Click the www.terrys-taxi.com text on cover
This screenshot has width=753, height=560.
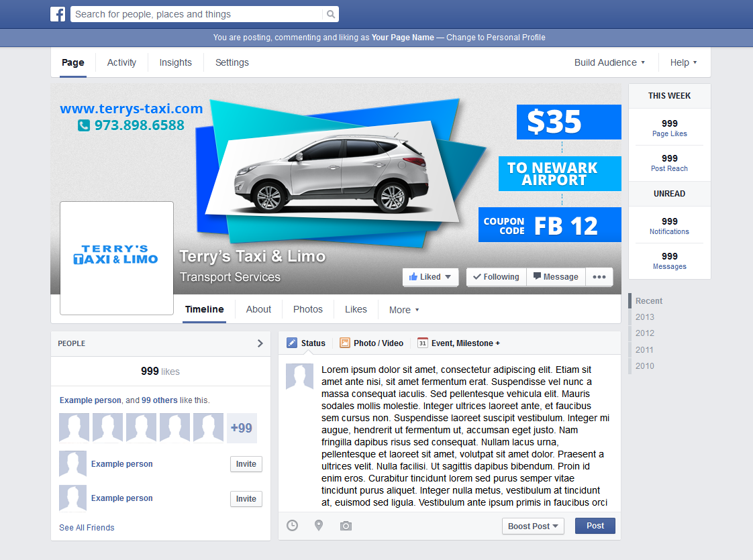click(131, 109)
